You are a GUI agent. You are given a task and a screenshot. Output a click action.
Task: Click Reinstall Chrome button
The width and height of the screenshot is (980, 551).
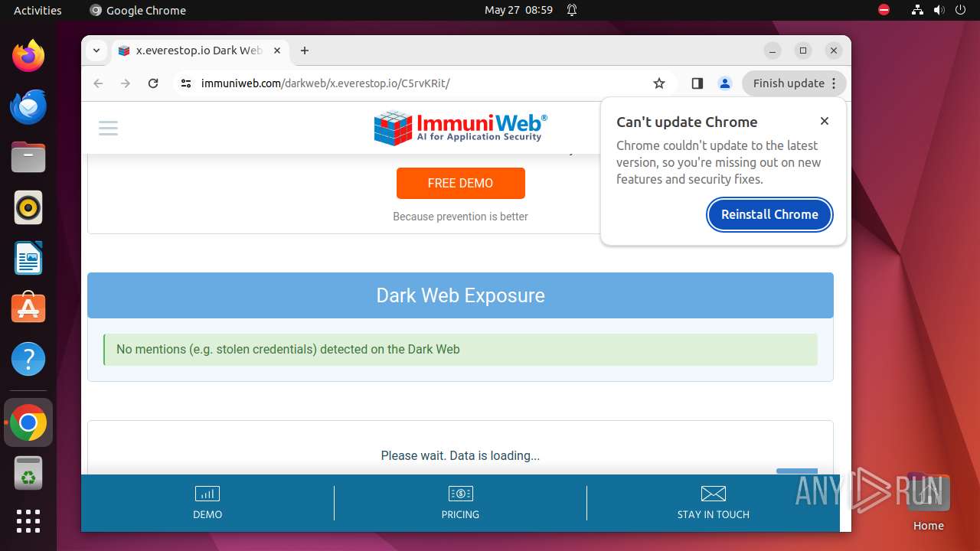click(769, 214)
